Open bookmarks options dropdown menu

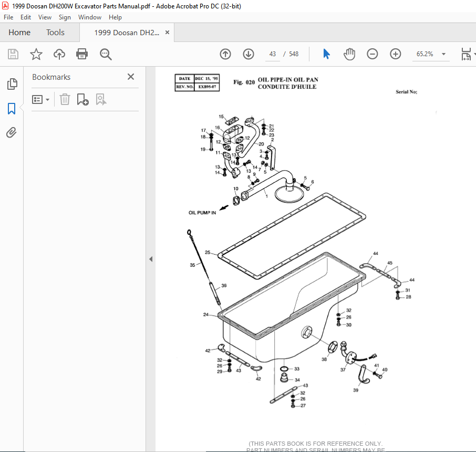40,100
